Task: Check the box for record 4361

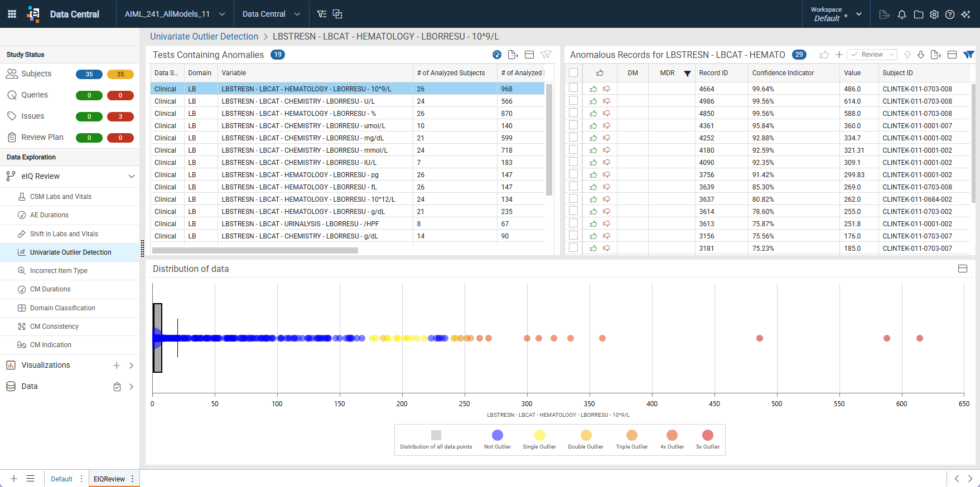Action: tap(573, 125)
